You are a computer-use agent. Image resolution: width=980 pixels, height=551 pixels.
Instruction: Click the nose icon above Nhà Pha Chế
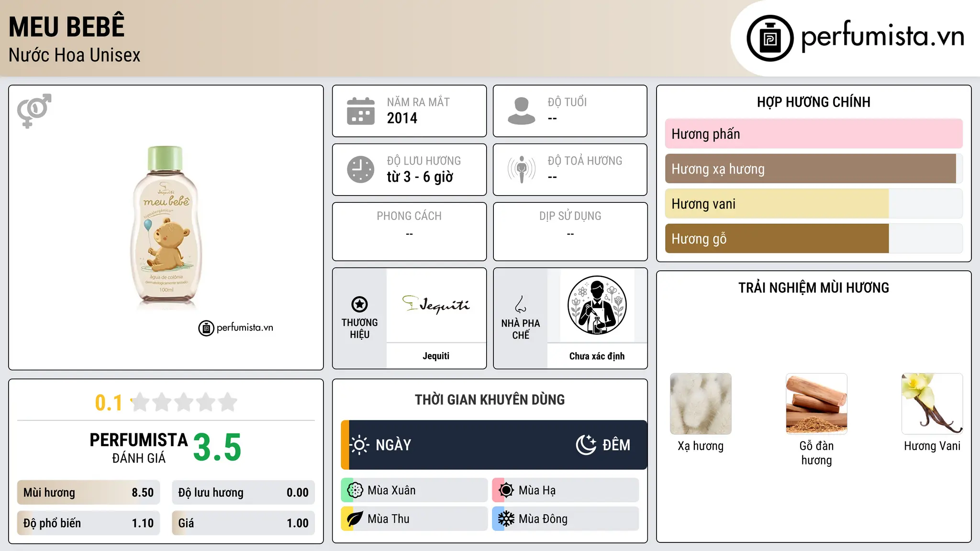click(x=521, y=304)
